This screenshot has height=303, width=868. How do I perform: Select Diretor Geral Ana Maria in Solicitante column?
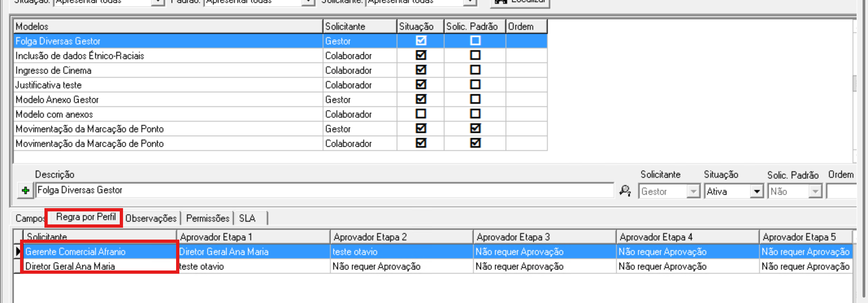[x=70, y=266]
